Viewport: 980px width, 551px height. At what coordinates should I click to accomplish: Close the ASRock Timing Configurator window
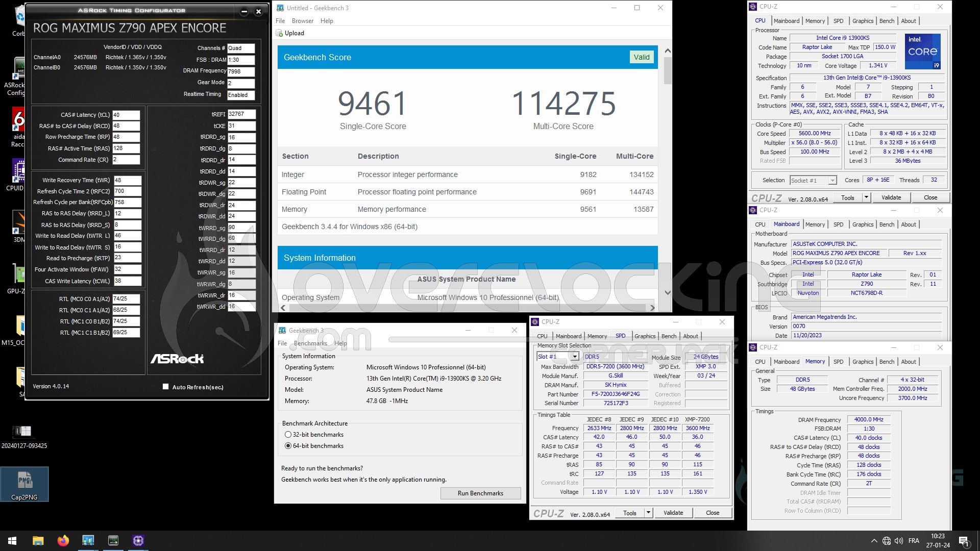coord(258,11)
